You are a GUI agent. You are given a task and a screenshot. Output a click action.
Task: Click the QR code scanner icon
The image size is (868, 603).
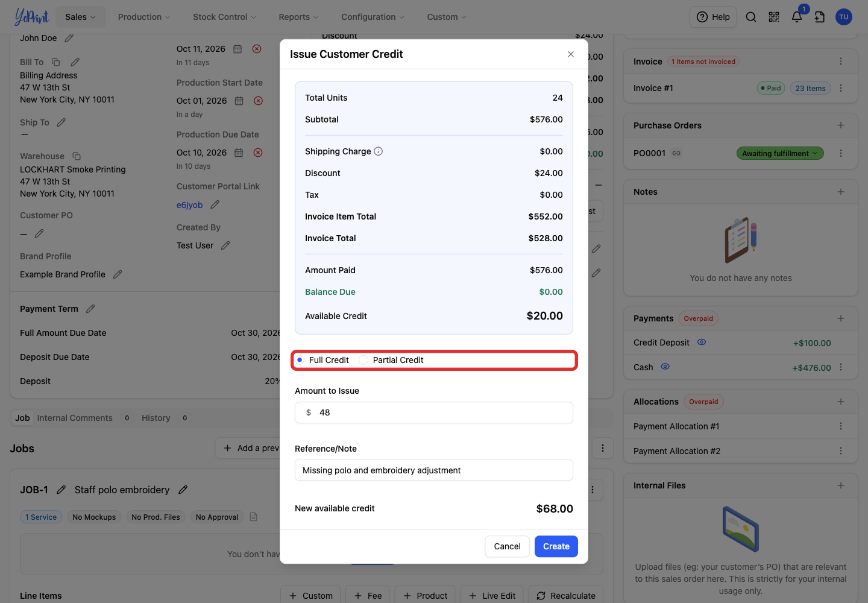[774, 17]
